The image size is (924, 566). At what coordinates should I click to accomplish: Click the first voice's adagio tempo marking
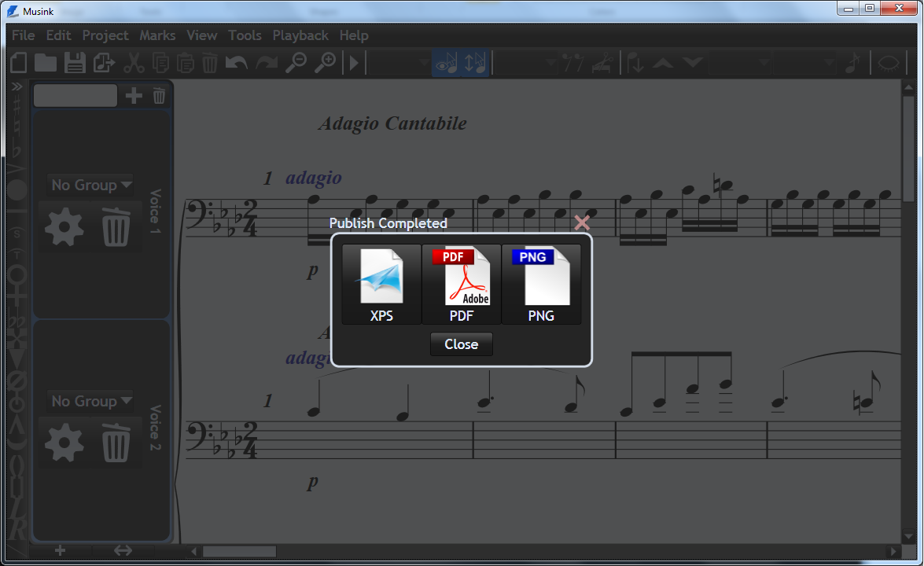click(314, 178)
